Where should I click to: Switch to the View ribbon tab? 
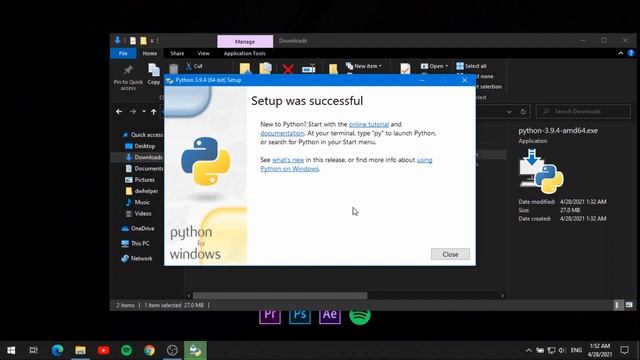click(203, 53)
